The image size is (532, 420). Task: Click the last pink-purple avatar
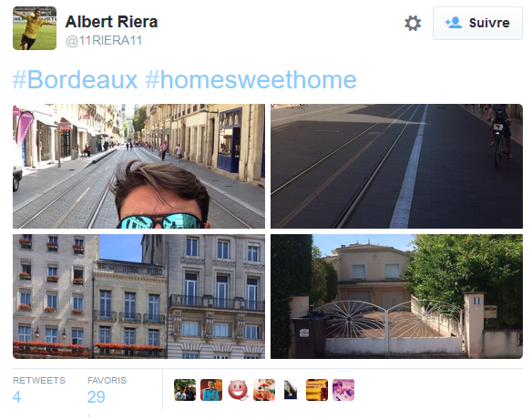click(343, 390)
